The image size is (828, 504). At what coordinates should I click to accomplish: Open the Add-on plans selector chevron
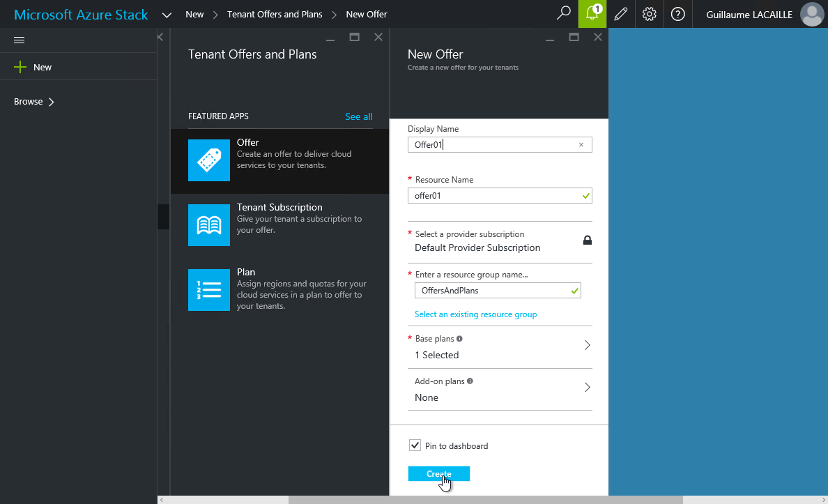pyautogui.click(x=588, y=388)
